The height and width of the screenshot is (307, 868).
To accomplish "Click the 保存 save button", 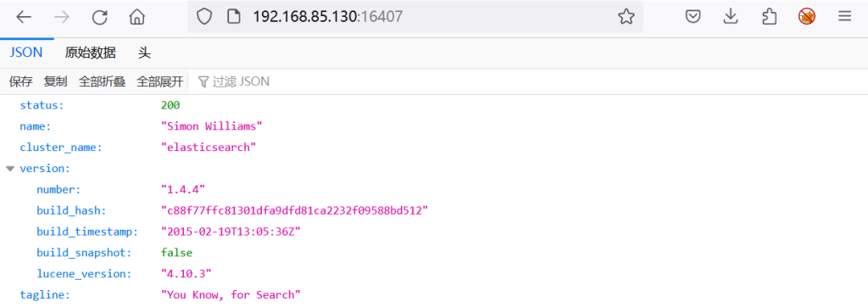I will pos(20,82).
